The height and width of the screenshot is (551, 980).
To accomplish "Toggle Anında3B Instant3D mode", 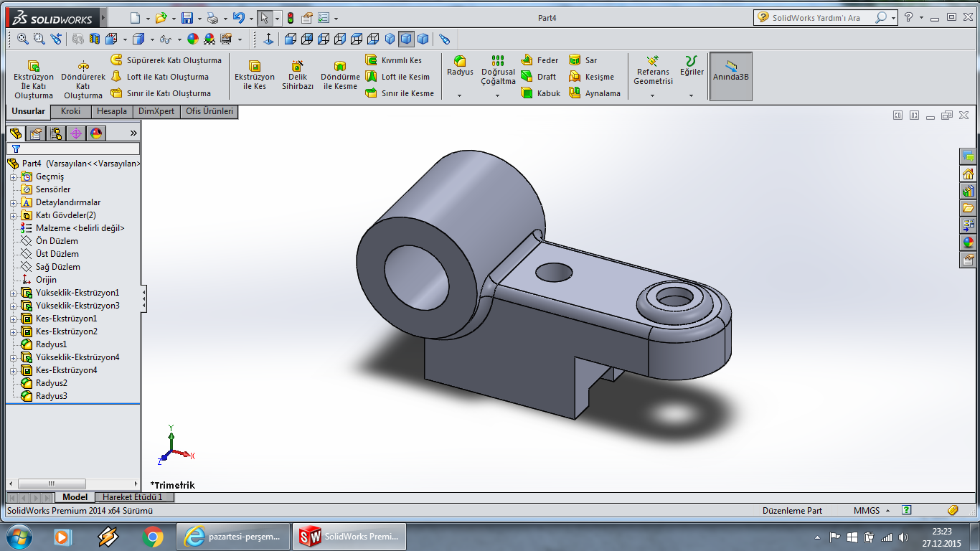I will pyautogui.click(x=731, y=76).
